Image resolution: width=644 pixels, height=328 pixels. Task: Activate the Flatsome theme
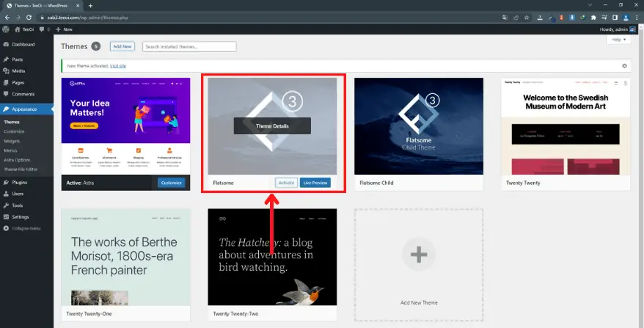pos(286,183)
